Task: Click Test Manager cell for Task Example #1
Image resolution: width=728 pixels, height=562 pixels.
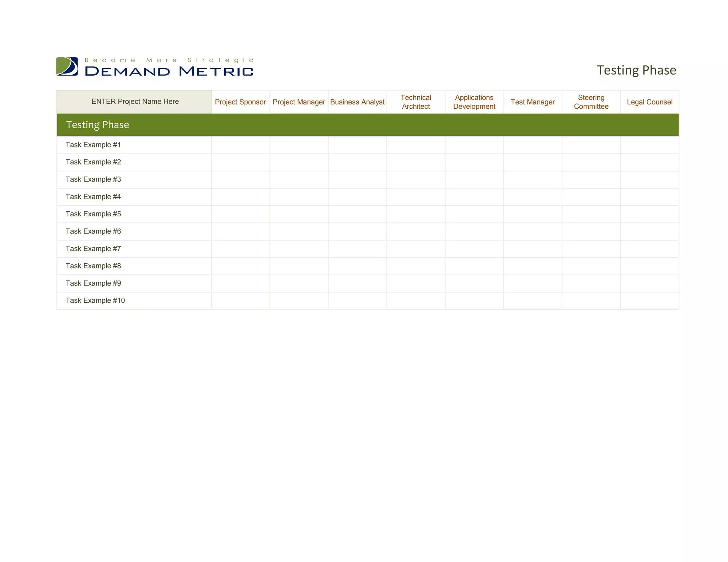Action: coord(533,145)
